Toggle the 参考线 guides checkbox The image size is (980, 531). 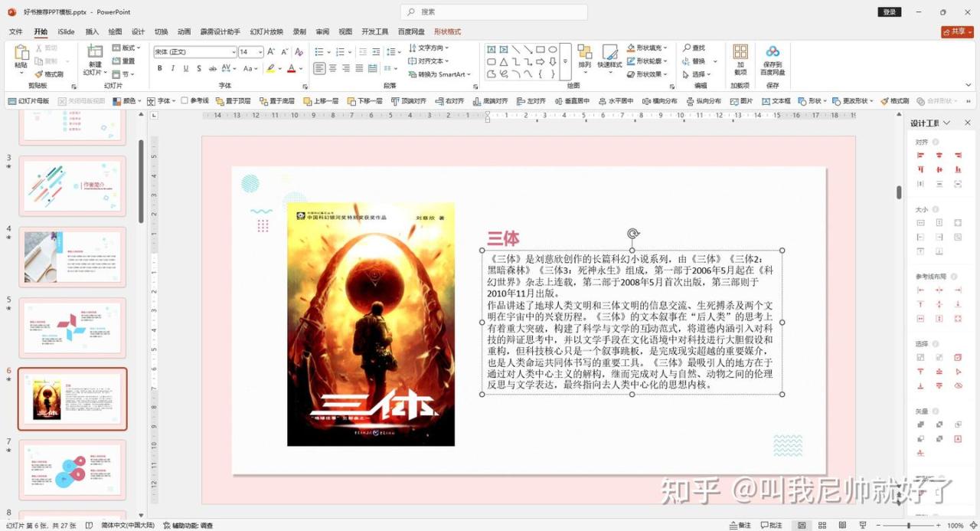(x=185, y=101)
